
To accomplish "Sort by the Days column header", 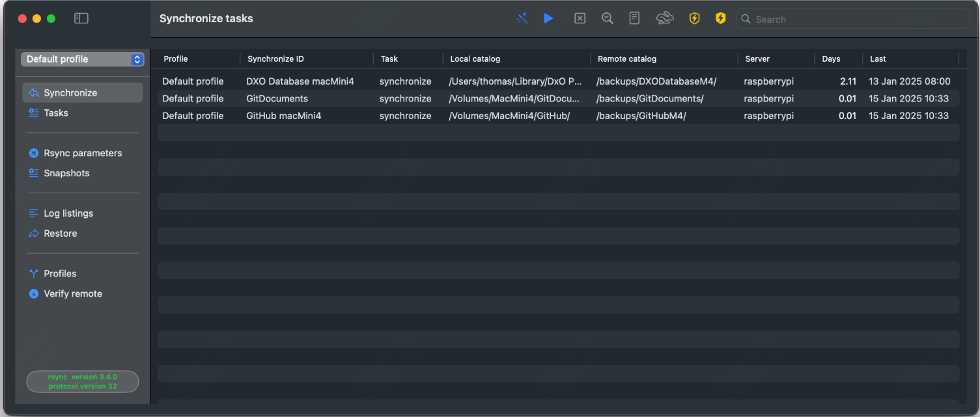I will pyautogui.click(x=831, y=59).
